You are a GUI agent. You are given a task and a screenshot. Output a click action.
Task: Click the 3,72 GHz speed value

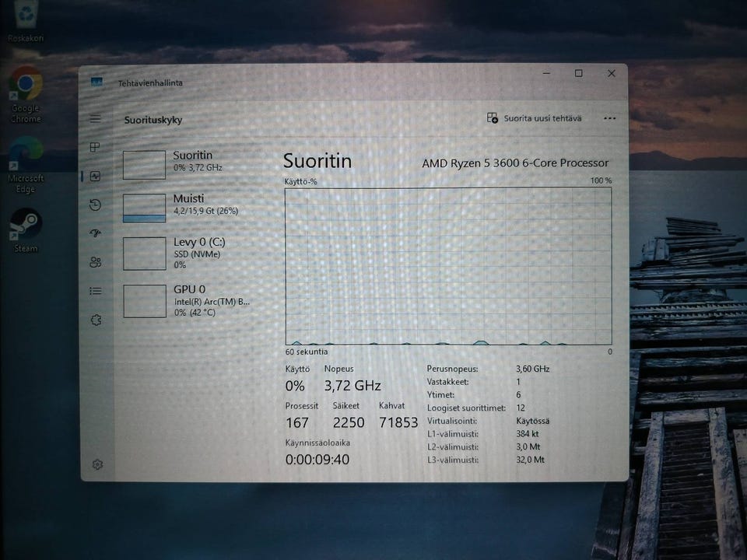[352, 385]
